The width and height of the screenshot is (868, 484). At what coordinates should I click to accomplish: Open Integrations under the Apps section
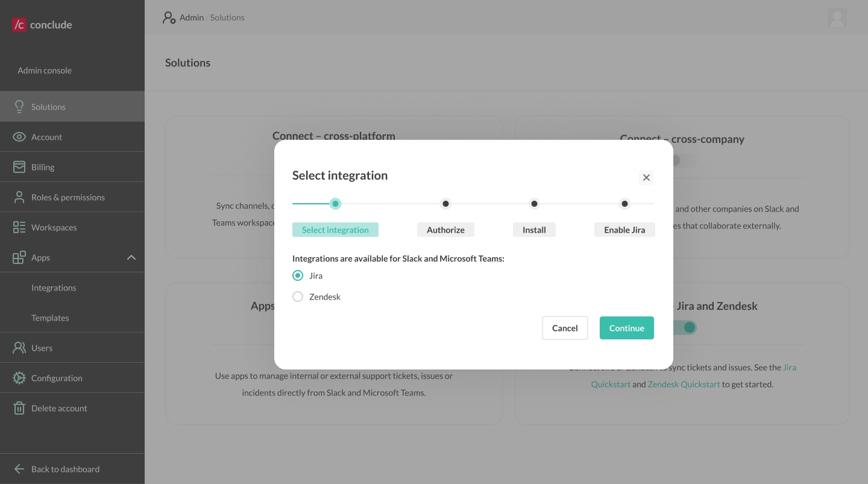click(x=54, y=288)
